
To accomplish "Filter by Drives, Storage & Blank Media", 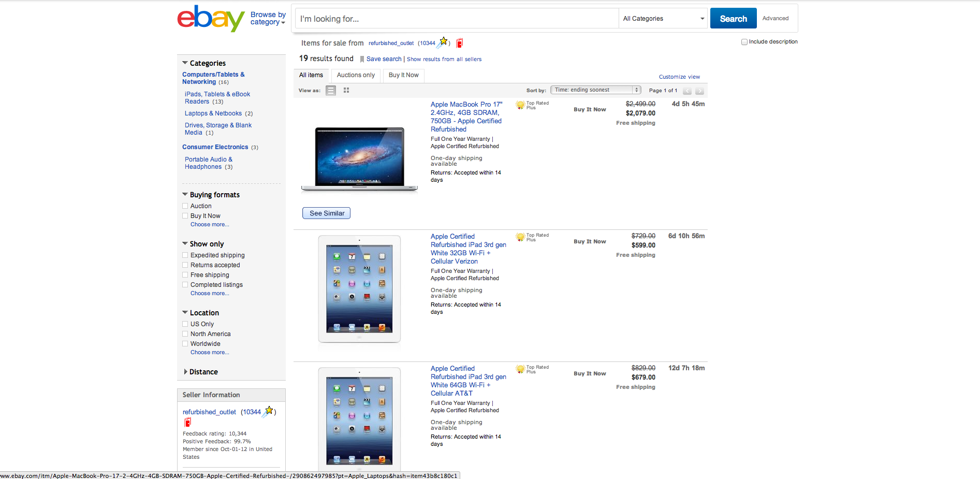I will point(218,129).
